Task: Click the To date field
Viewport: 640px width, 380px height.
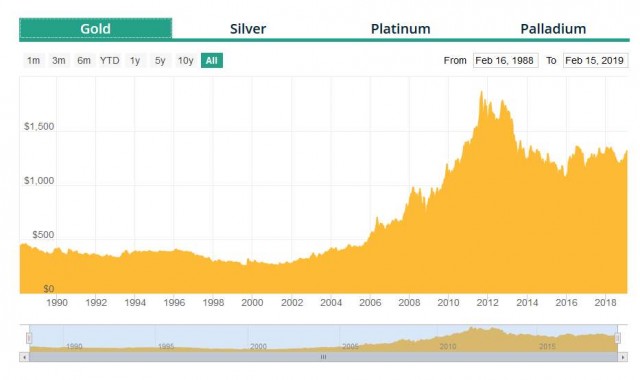Action: pyautogui.click(x=596, y=60)
